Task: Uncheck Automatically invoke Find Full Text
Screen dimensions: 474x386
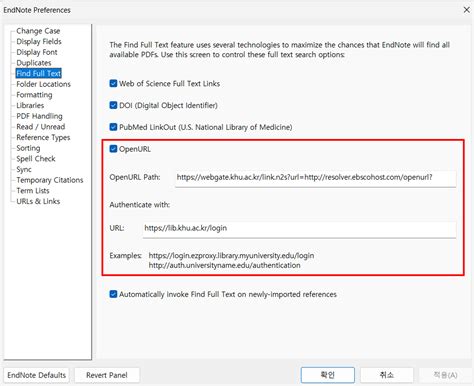Action: click(x=113, y=294)
